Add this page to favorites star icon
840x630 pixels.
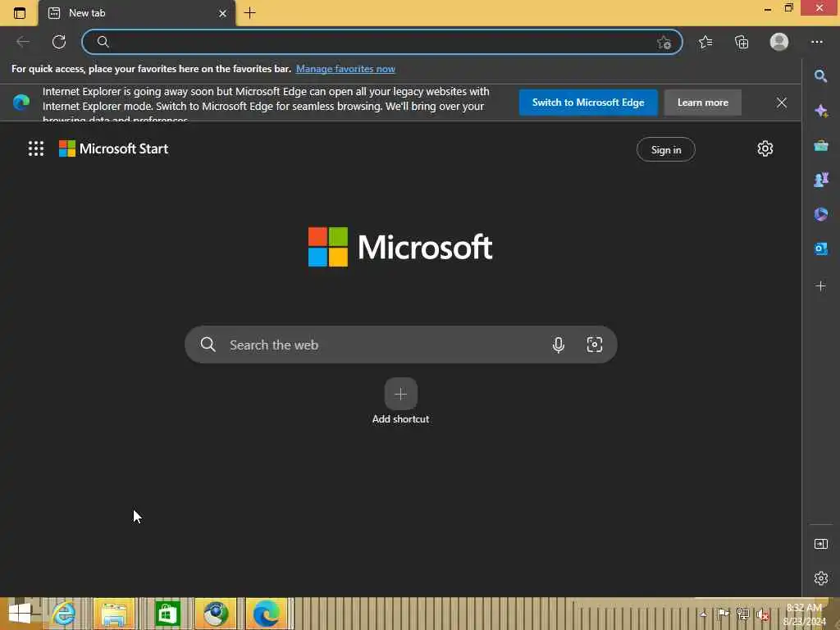tap(664, 43)
